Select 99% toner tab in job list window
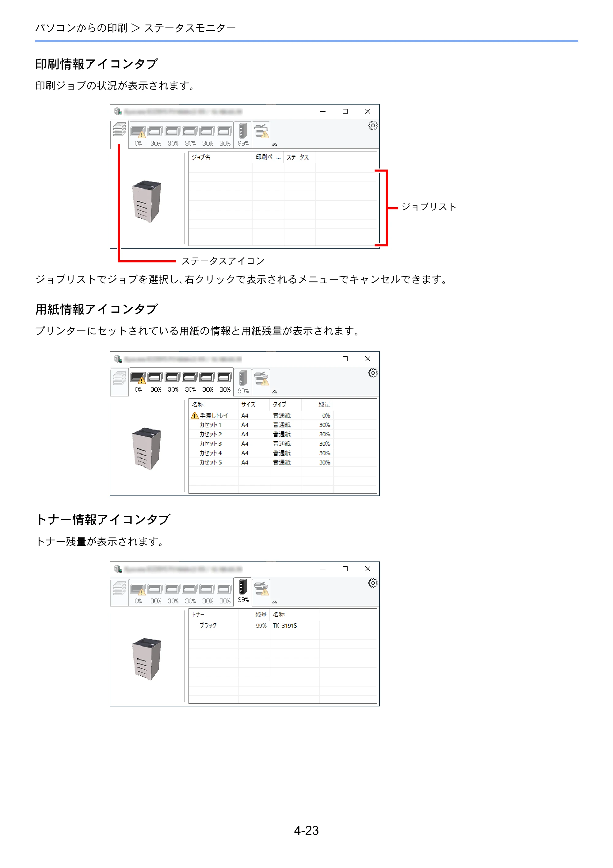Viewport: 613px width, 868px height. click(x=243, y=135)
